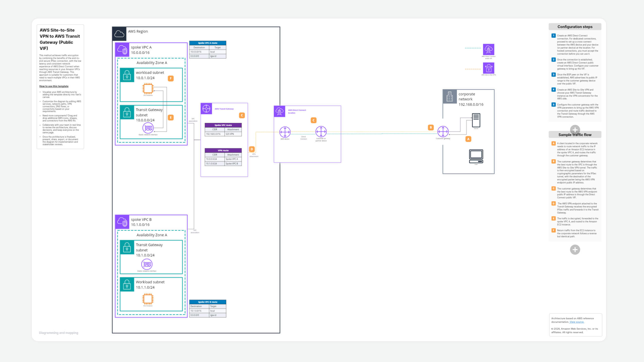Click the Server icon in corporate network
Viewport: 644px width, 362px height.
click(x=476, y=120)
